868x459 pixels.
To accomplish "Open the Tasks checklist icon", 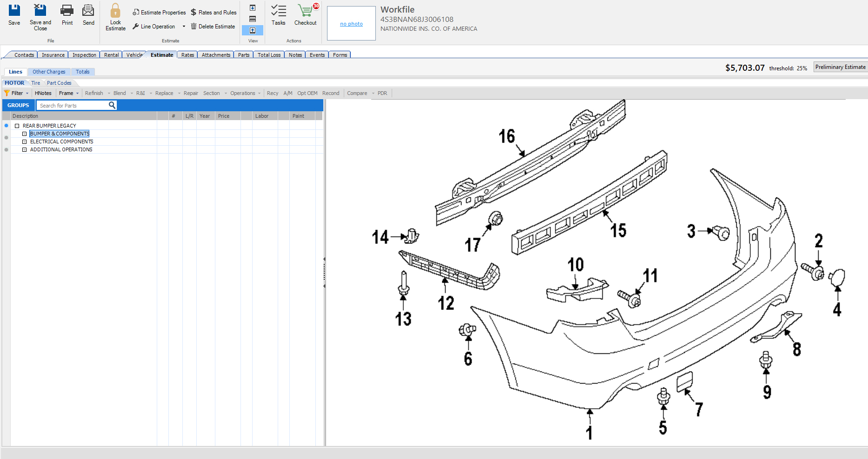I will tap(278, 11).
